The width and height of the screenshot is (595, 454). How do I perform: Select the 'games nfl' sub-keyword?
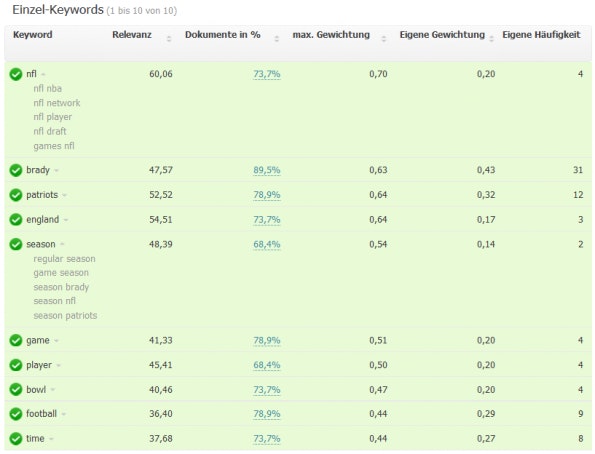54,146
